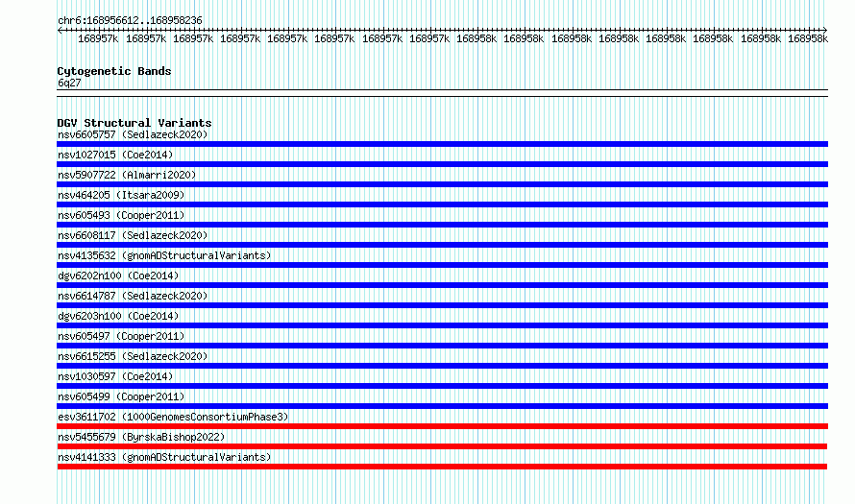
Task: Select the blue bar for dgv6202n100
Action: pos(442,285)
